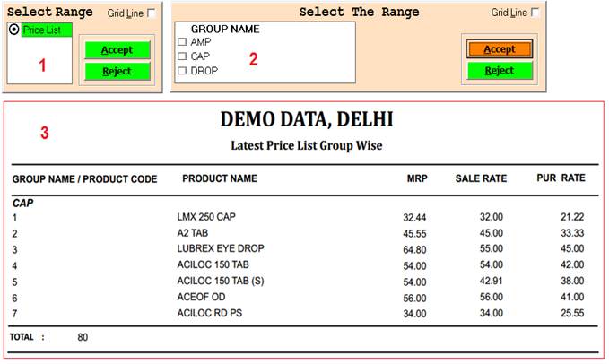The image size is (609, 364).
Task: Select the LMX 250 CAP product row
Action: point(206,217)
